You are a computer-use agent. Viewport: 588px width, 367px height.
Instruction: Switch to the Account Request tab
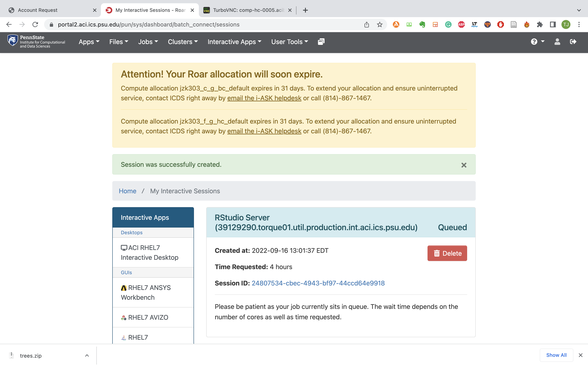coord(38,10)
